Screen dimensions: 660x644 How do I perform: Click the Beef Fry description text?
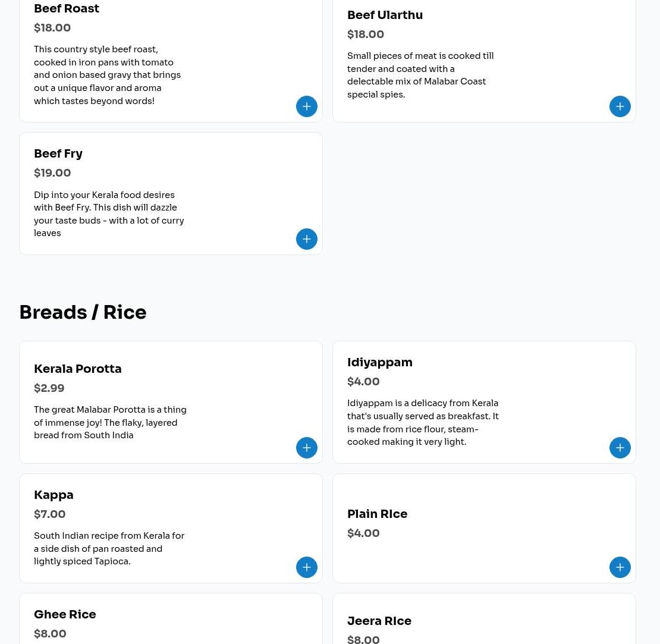tap(109, 214)
